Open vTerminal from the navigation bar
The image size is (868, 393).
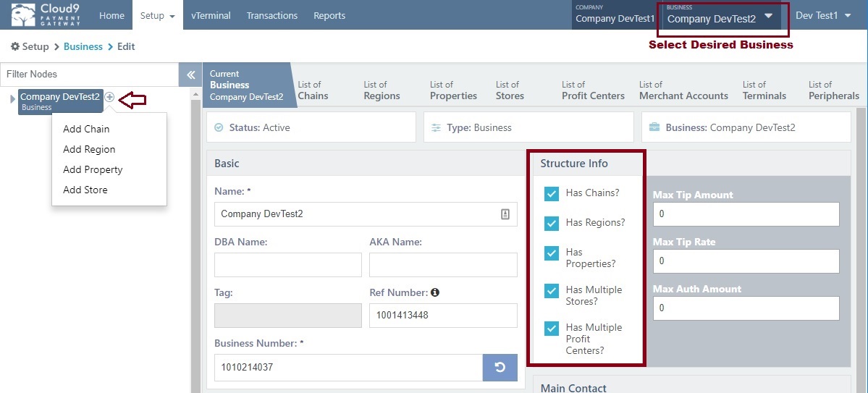point(211,15)
